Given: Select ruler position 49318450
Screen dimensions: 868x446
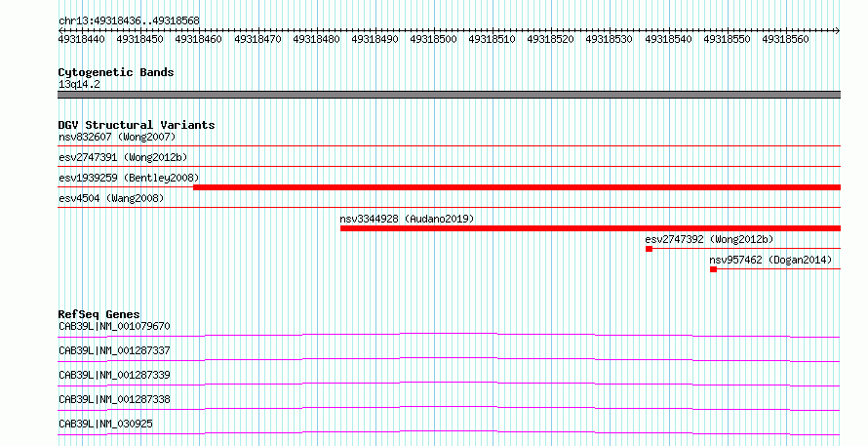Looking at the screenshot, I should click(x=140, y=39).
